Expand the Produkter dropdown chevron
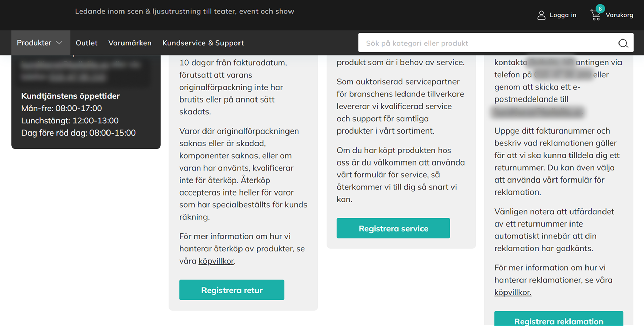644x326 pixels. tap(59, 43)
